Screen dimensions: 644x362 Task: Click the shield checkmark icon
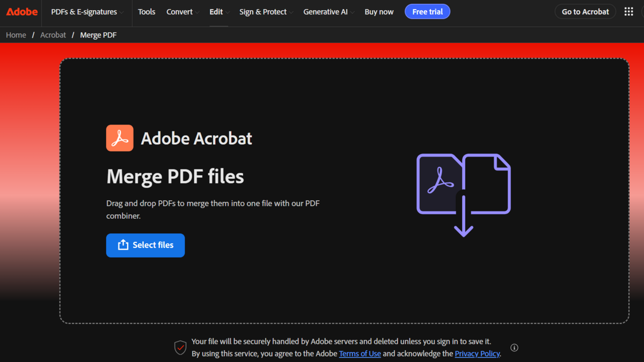[180, 347]
